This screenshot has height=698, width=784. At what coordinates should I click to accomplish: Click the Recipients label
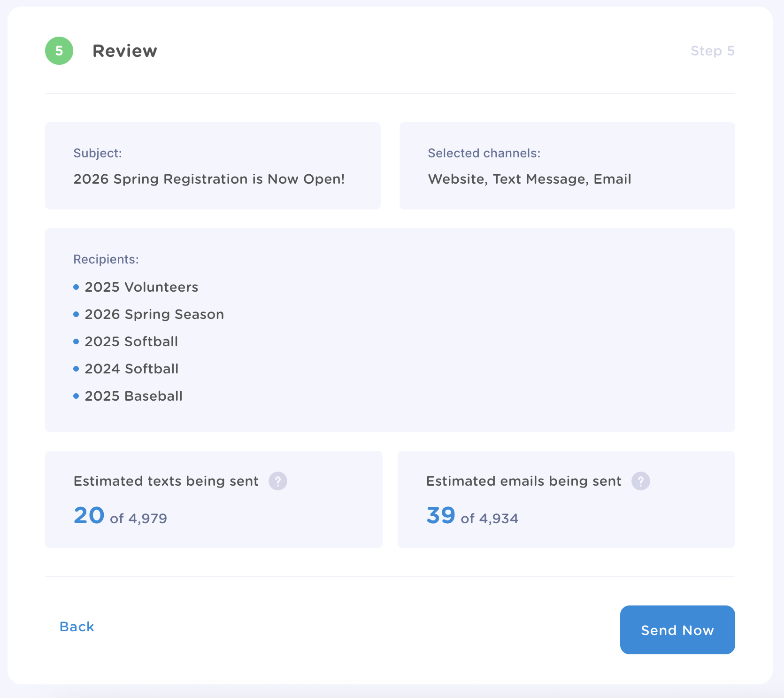coord(106,259)
